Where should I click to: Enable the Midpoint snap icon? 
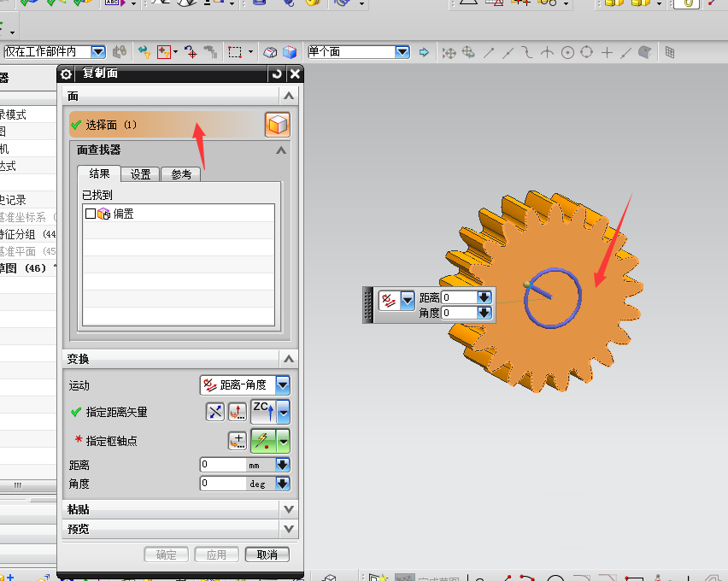point(508,52)
